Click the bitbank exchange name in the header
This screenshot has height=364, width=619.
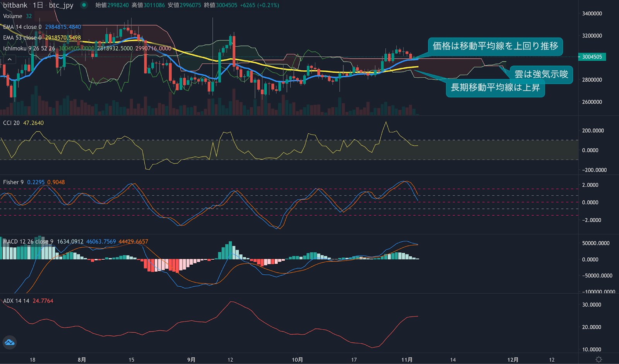tap(14, 5)
